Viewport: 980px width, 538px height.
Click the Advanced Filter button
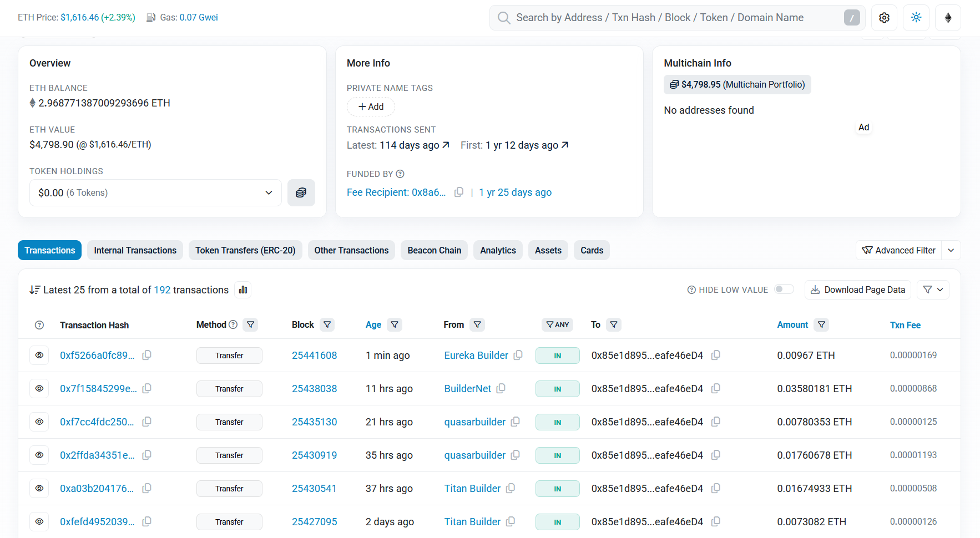point(899,250)
